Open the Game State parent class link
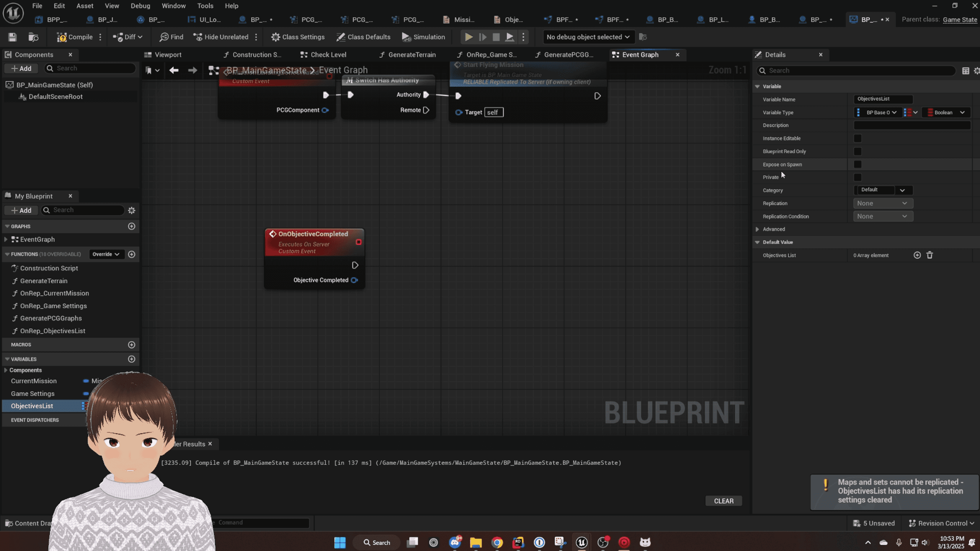Image resolution: width=980 pixels, height=551 pixels. pyautogui.click(x=959, y=20)
